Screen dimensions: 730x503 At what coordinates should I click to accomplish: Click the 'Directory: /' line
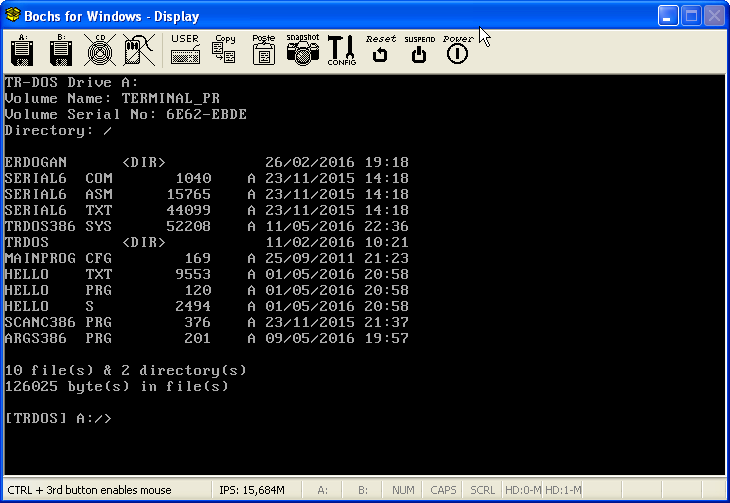click(58, 130)
